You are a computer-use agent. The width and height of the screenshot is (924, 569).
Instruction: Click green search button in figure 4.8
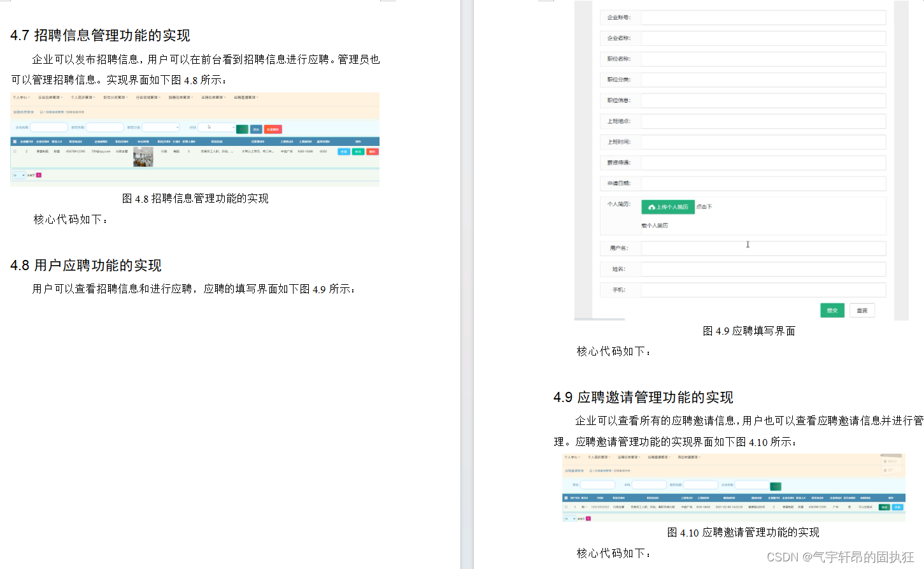pos(242,129)
